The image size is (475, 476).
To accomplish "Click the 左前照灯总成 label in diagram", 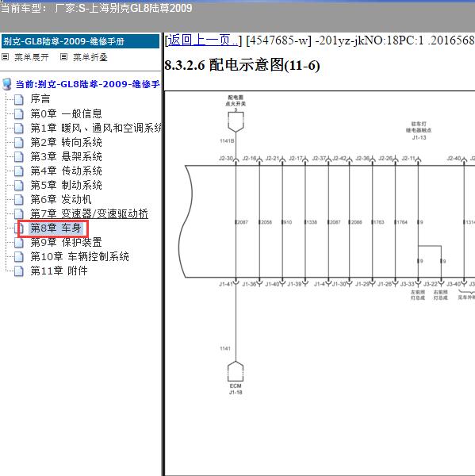I will coord(418,295).
